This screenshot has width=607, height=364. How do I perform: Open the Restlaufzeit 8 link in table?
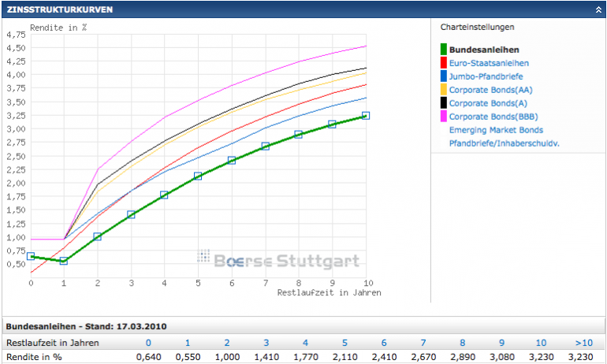tap(463, 343)
